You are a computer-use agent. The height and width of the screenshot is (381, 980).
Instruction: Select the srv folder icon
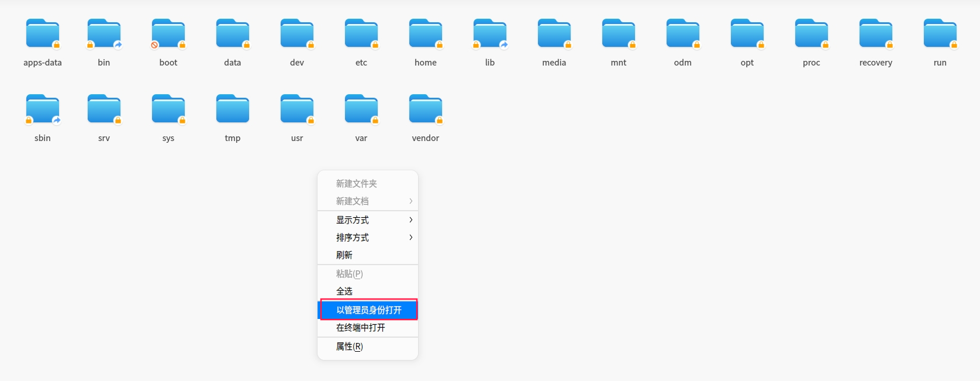(104, 109)
